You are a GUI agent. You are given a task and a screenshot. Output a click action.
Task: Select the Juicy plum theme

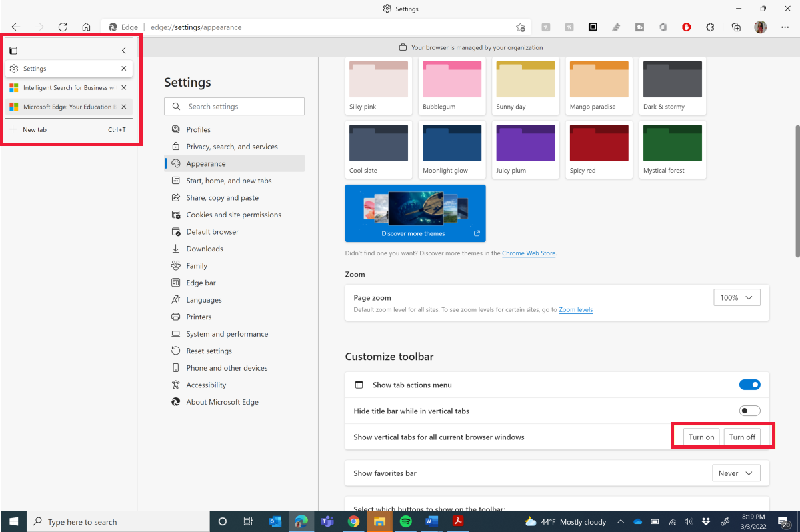[x=525, y=143]
